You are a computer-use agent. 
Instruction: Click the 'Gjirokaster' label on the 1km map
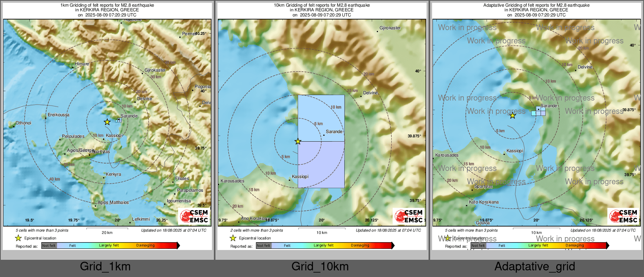coord(155,70)
